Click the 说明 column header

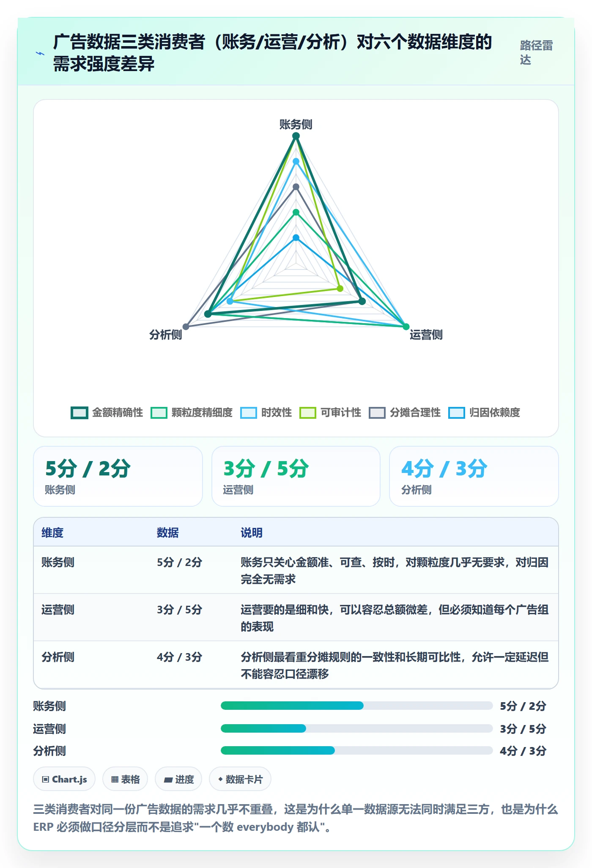click(x=252, y=533)
